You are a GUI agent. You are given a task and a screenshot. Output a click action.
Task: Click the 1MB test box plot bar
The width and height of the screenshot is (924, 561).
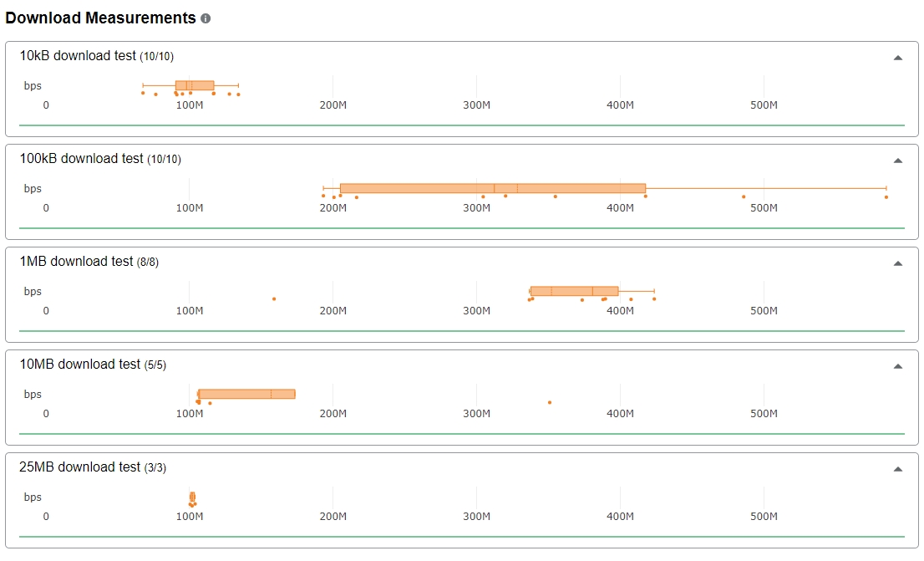[574, 291]
